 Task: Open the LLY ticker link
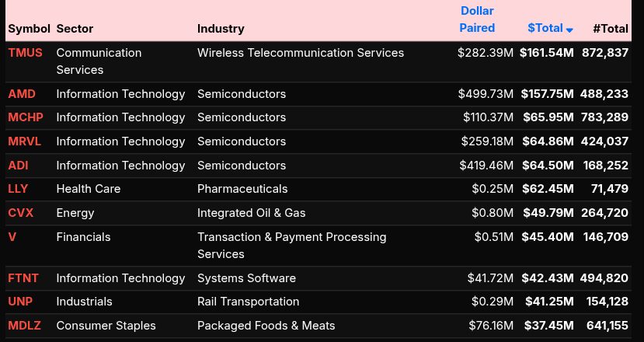[x=18, y=189]
